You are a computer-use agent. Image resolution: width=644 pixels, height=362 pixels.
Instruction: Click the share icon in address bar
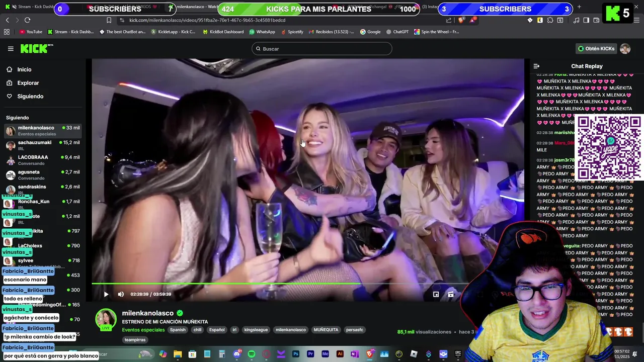449,20
